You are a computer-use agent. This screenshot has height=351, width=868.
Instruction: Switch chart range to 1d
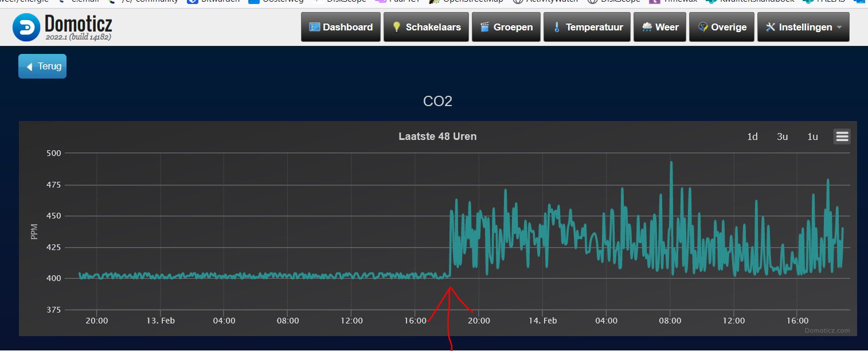[x=752, y=136]
